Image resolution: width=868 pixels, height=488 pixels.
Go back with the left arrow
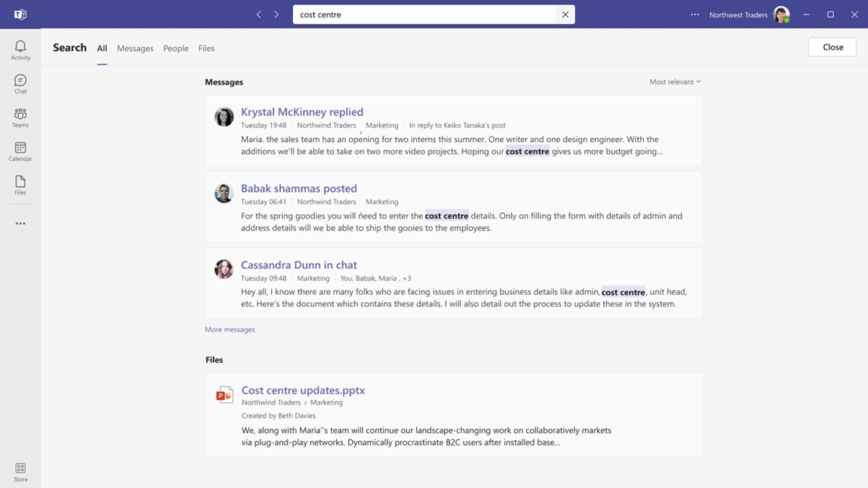click(x=259, y=14)
